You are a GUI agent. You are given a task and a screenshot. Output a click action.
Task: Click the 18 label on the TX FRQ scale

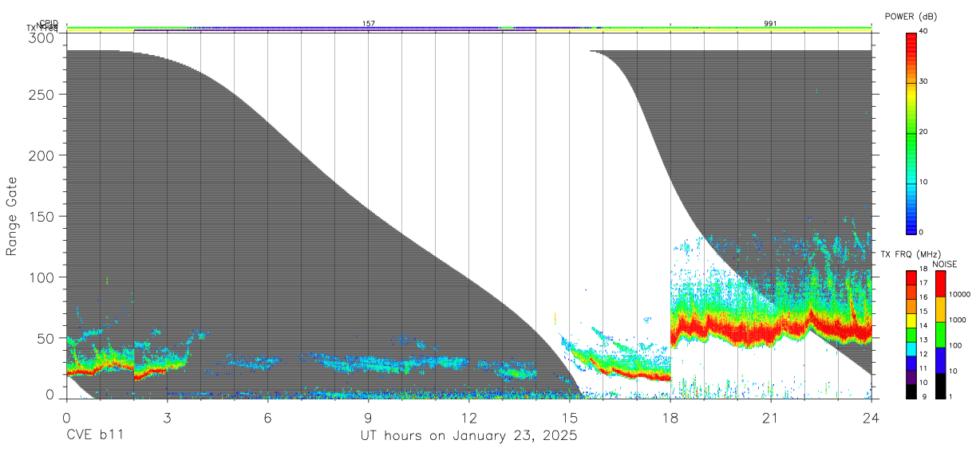[923, 270]
